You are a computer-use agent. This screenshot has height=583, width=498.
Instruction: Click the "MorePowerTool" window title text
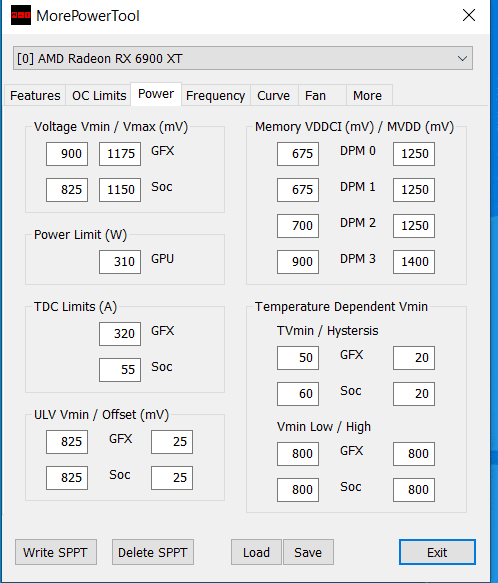coord(88,16)
